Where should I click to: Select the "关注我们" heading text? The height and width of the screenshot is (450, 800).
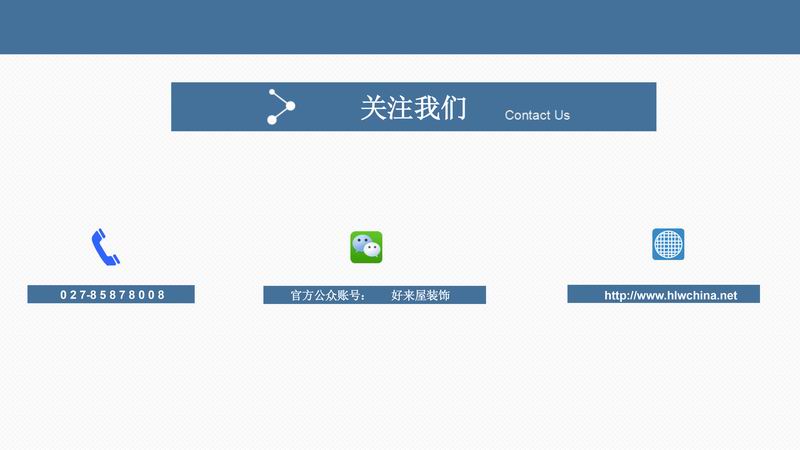coord(413,108)
